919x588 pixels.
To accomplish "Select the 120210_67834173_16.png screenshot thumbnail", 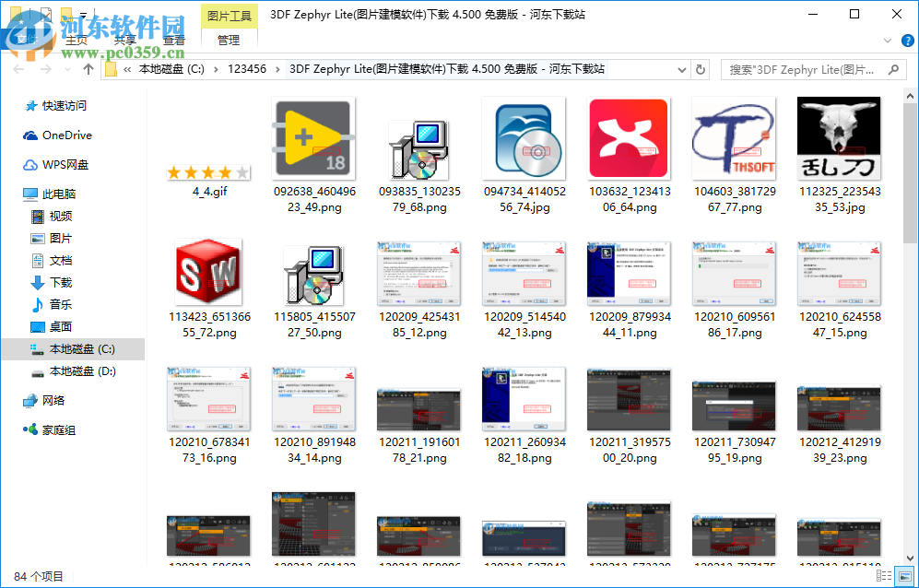I will 208,399.
